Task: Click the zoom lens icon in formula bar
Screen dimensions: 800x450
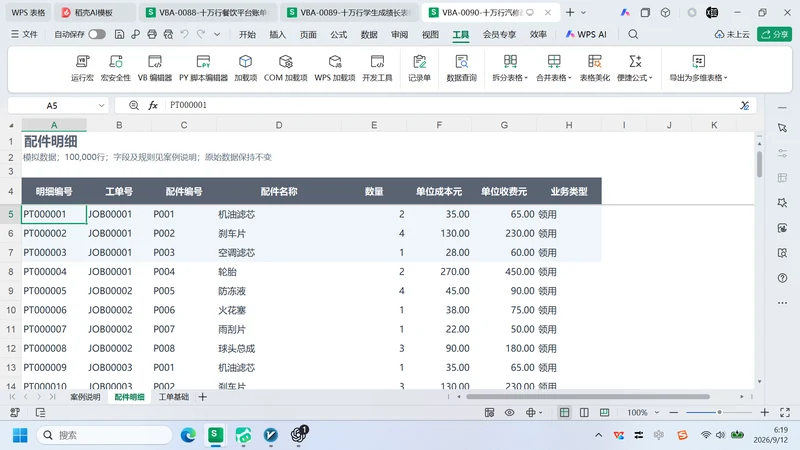Action: pos(134,105)
